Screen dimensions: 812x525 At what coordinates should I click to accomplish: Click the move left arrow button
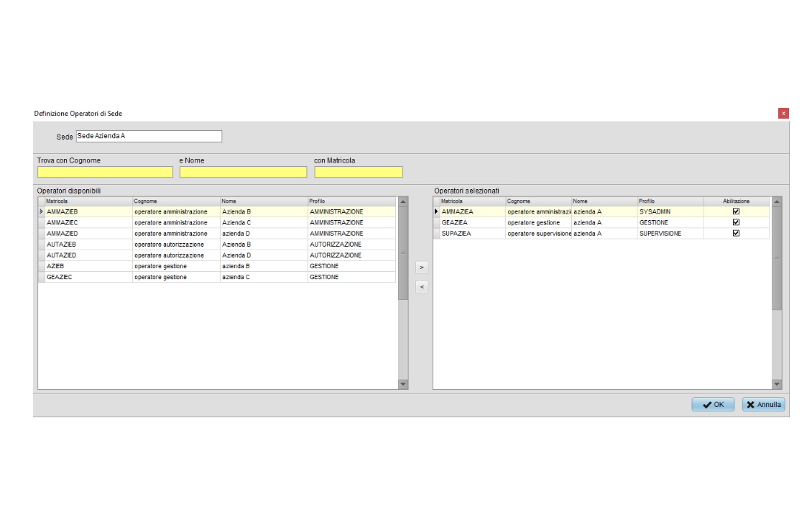pyautogui.click(x=422, y=287)
